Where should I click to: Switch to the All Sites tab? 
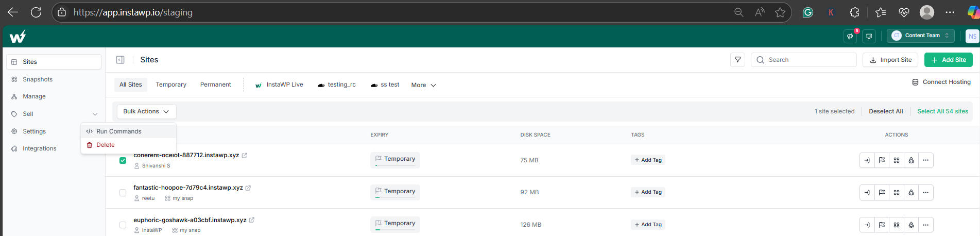click(131, 85)
